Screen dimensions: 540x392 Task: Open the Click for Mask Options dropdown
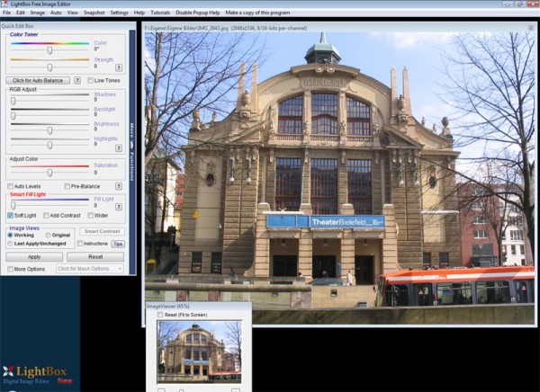click(x=89, y=269)
